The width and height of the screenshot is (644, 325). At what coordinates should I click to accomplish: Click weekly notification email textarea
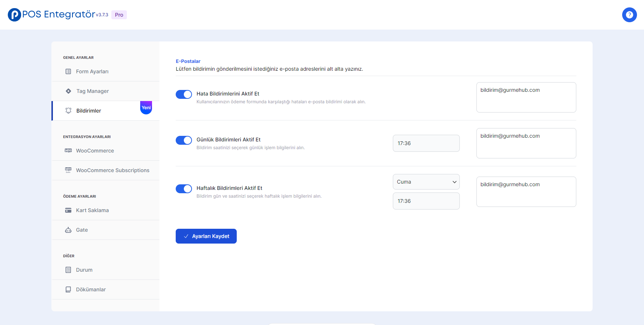[x=526, y=192]
